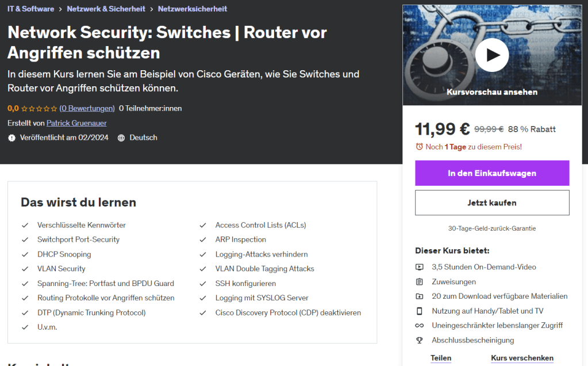Image resolution: width=588 pixels, height=366 pixels.
Task: Open instructor Patrick Gruenauer's profile
Action: pyautogui.click(x=76, y=123)
